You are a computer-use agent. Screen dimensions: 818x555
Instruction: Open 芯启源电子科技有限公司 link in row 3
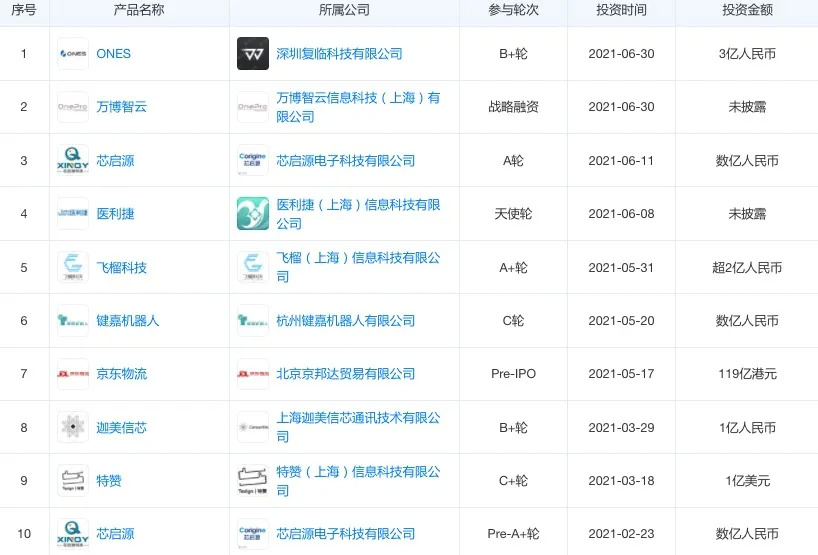345,160
